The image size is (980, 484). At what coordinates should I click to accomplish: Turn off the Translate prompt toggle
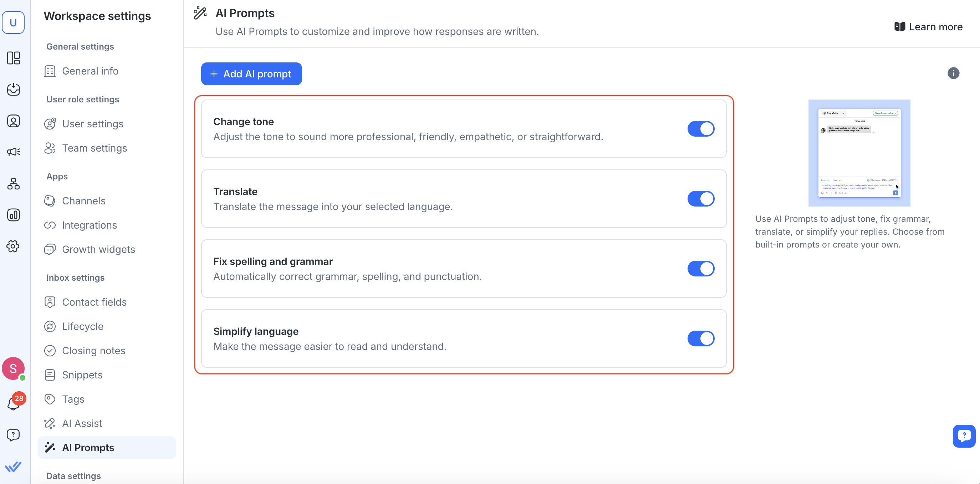(700, 199)
